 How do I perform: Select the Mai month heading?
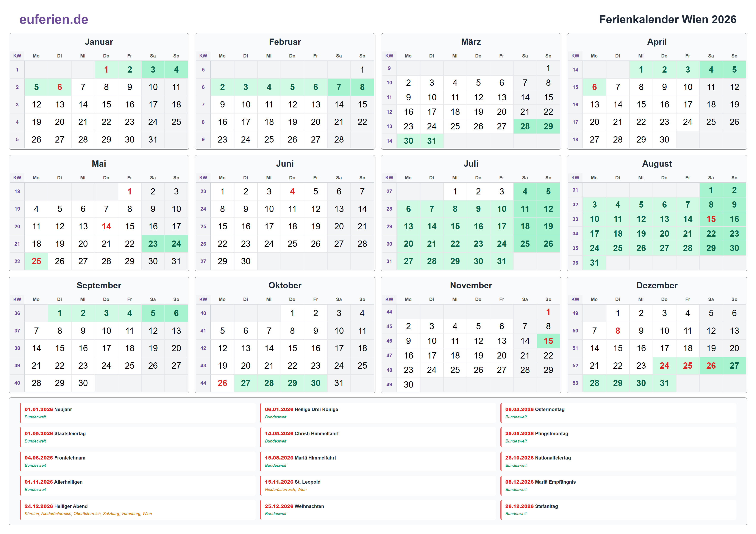tap(99, 163)
